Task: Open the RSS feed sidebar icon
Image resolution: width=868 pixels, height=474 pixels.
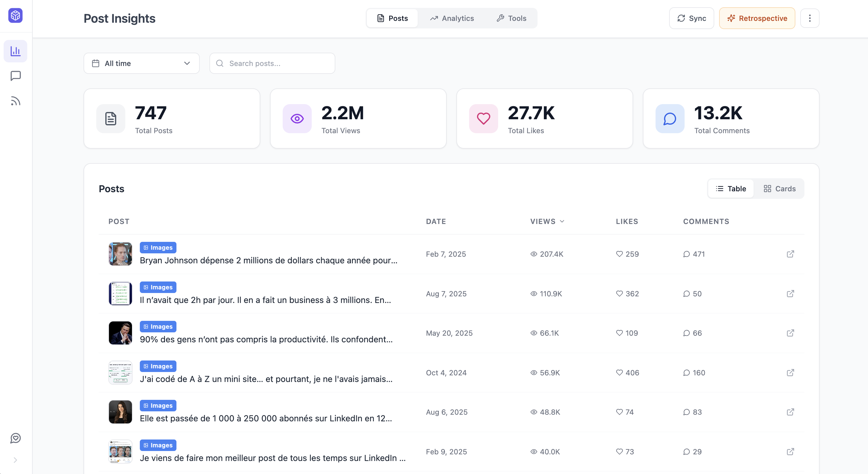Action: point(15,101)
